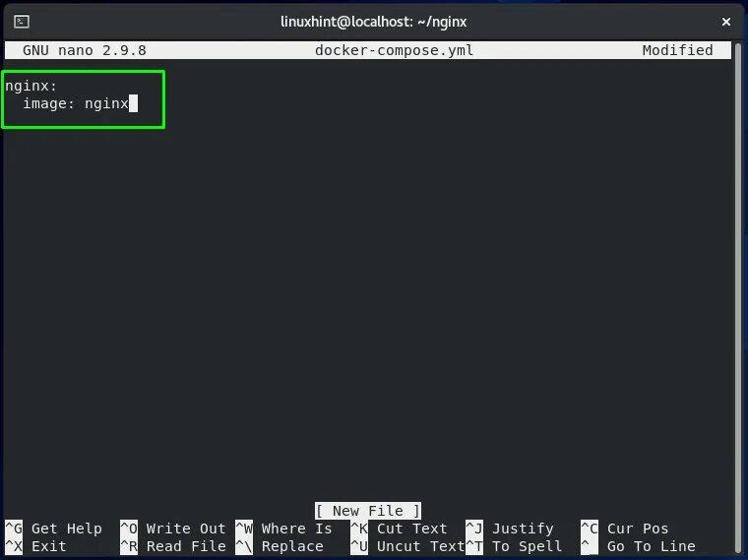Click the ^U Uncut Text shortcut
Viewport: 748px width, 560px height.
pos(407,546)
